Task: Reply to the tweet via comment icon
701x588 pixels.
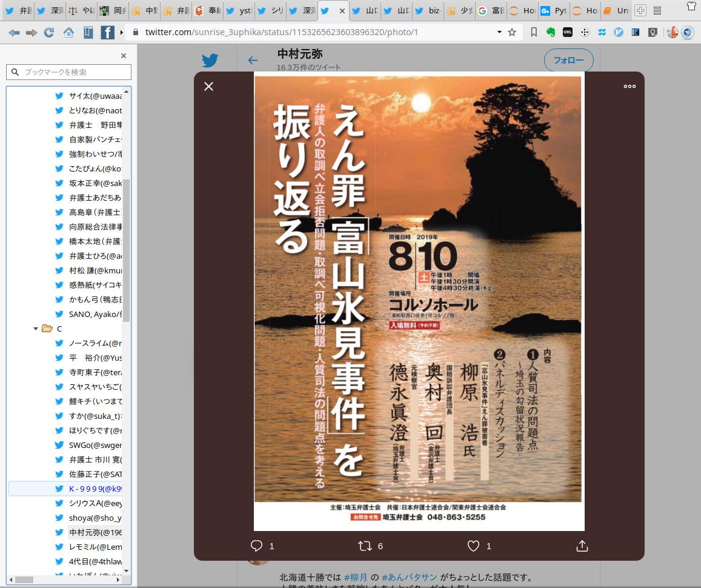Action: click(257, 546)
